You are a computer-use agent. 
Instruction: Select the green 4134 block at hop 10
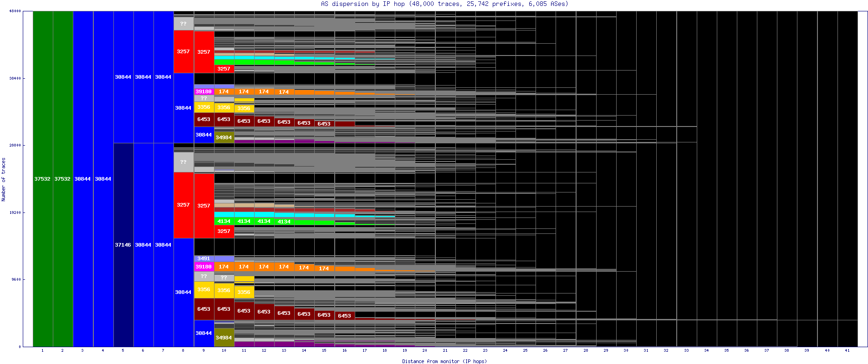[224, 221]
